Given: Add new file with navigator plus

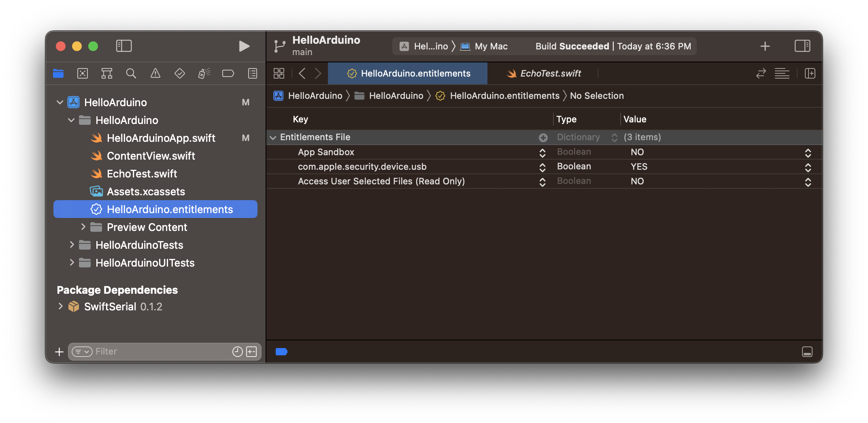Looking at the screenshot, I should point(60,352).
